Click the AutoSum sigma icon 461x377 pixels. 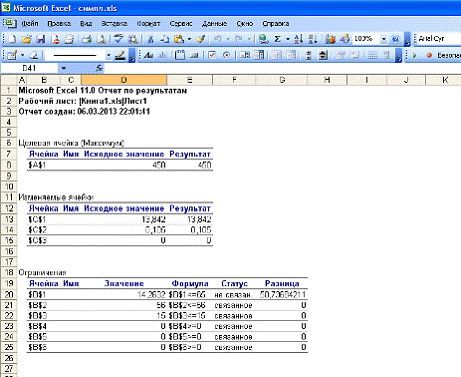click(x=277, y=39)
